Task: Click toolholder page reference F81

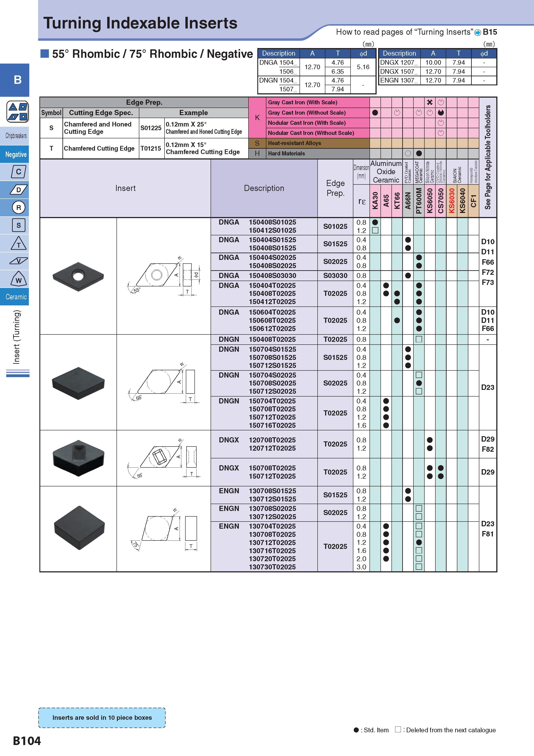Action: [488, 534]
